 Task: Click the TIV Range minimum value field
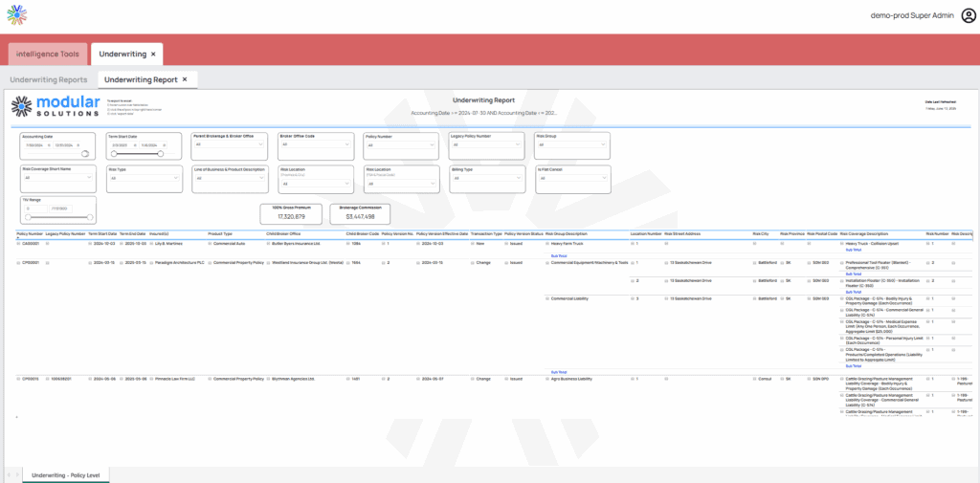point(35,209)
